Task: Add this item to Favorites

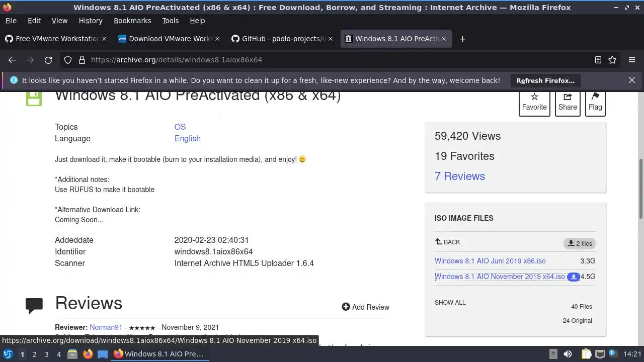Action: 534,102
